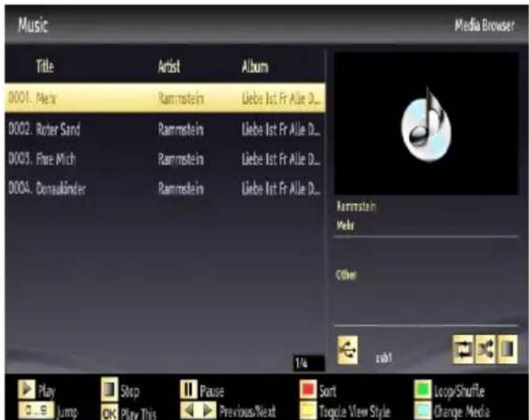Click the Previous/Next label
This screenshot has width=529, height=420.
[x=248, y=411]
